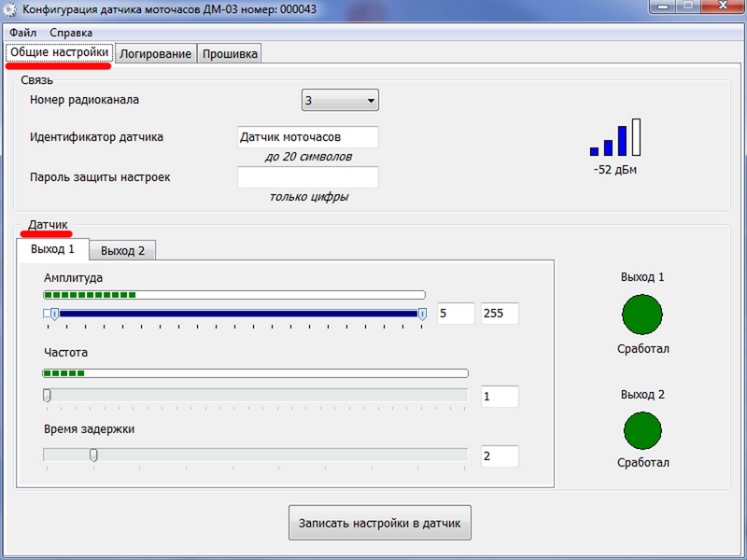This screenshot has height=560, width=747.
Task: Switch to the Логирование tab
Action: click(155, 54)
